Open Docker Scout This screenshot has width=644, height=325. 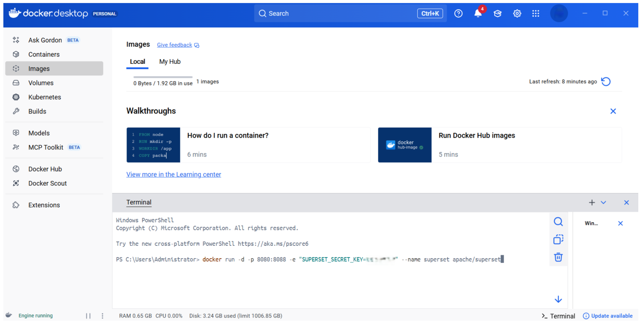click(x=47, y=183)
